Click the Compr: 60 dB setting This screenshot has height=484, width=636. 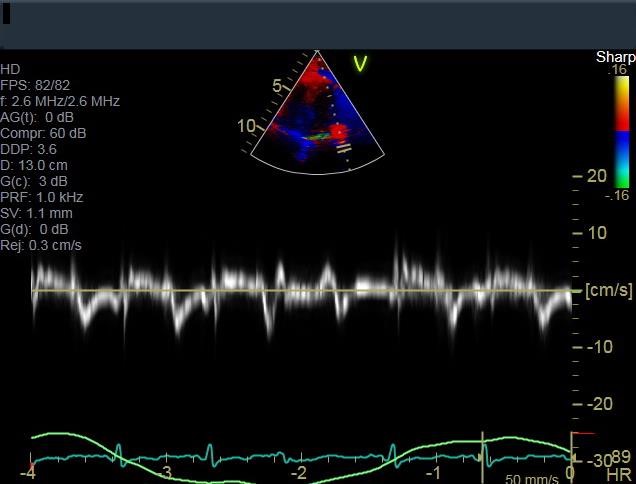(x=44, y=133)
